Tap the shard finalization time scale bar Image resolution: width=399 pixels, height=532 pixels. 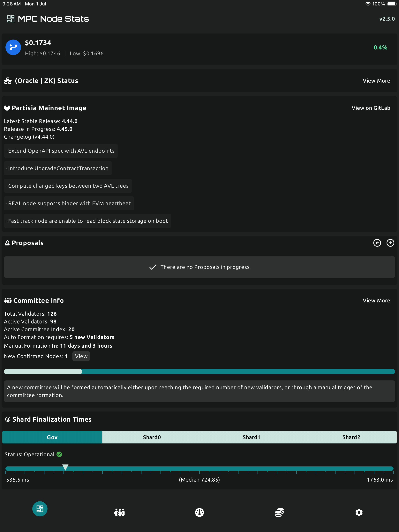[199, 469]
